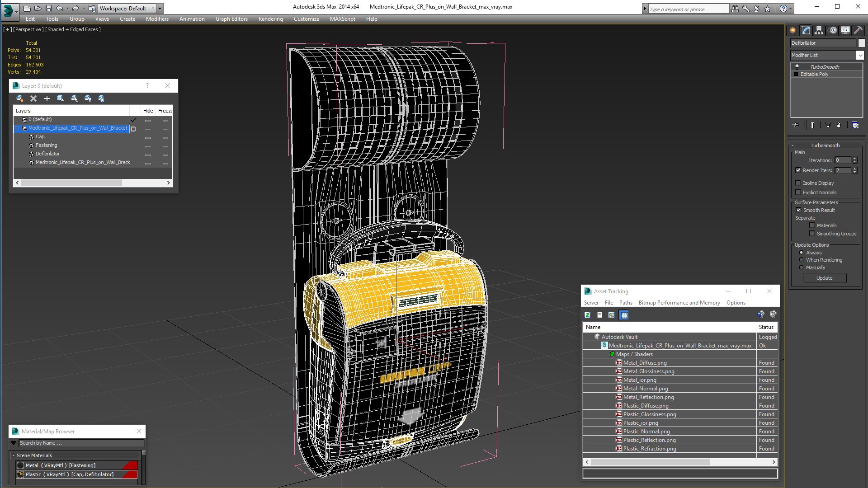Toggle Smooth Result checkbox
The height and width of the screenshot is (488, 868).
798,210
